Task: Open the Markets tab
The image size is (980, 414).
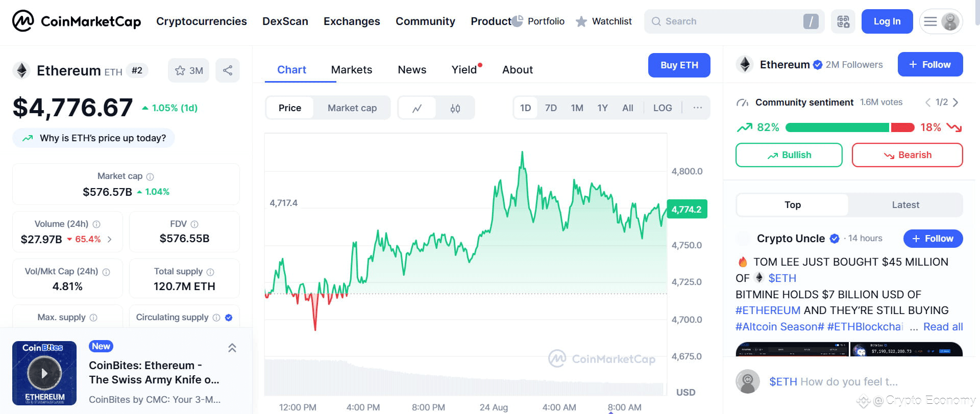Action: pyautogui.click(x=352, y=70)
